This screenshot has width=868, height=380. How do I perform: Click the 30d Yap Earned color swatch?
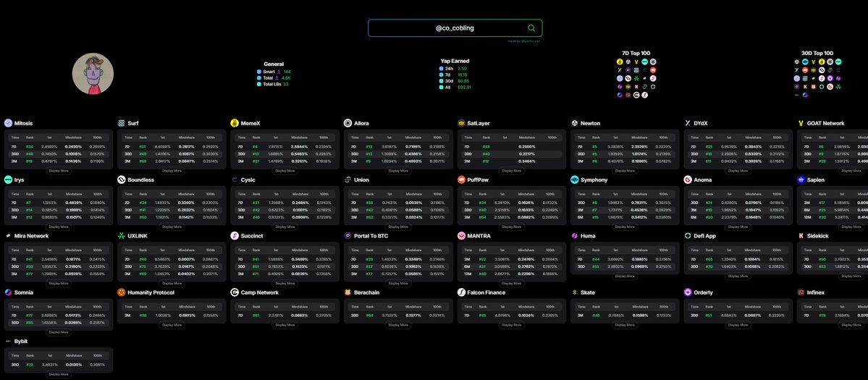click(441, 81)
